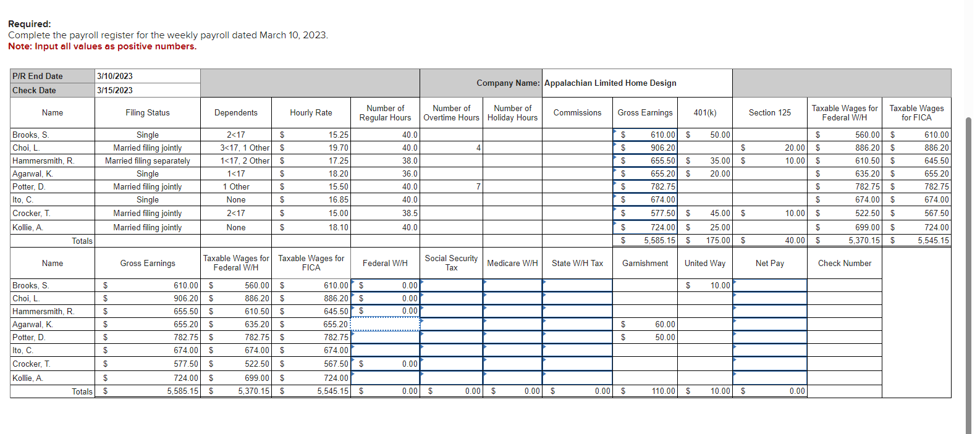Image resolution: width=980 pixels, height=434 pixels.
Task: Click Choi's Gross Earnings cell beside Commissions
Action: coord(645,148)
